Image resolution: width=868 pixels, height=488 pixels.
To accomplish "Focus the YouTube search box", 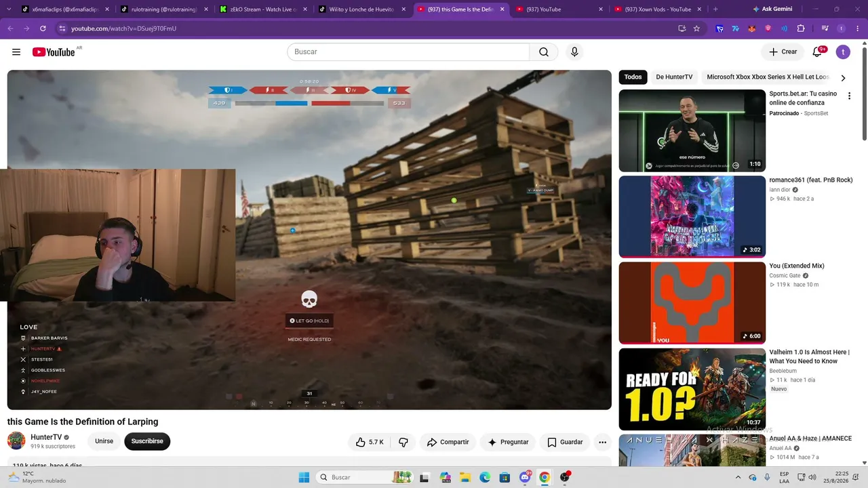I will pos(408,52).
